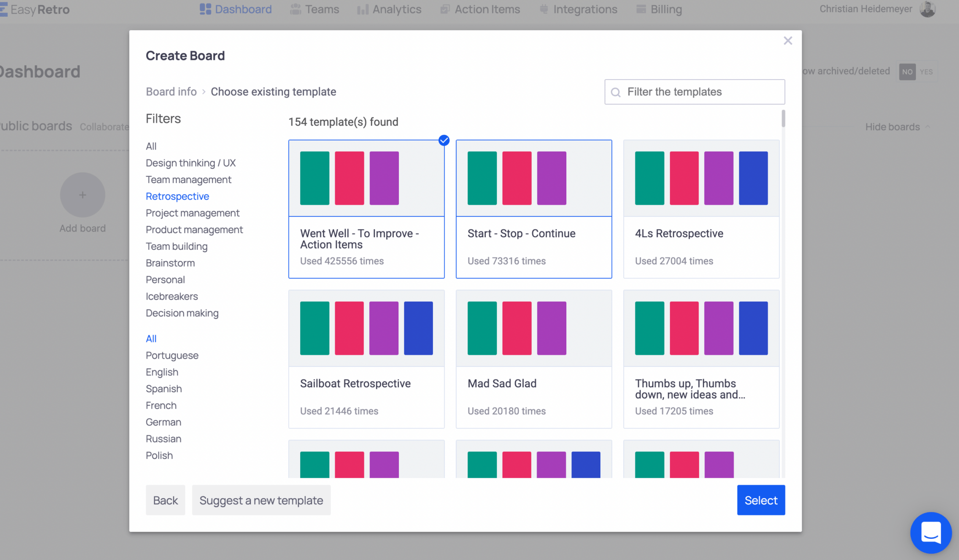Click the search magnifier in template filter
The width and height of the screenshot is (959, 560).
(616, 92)
